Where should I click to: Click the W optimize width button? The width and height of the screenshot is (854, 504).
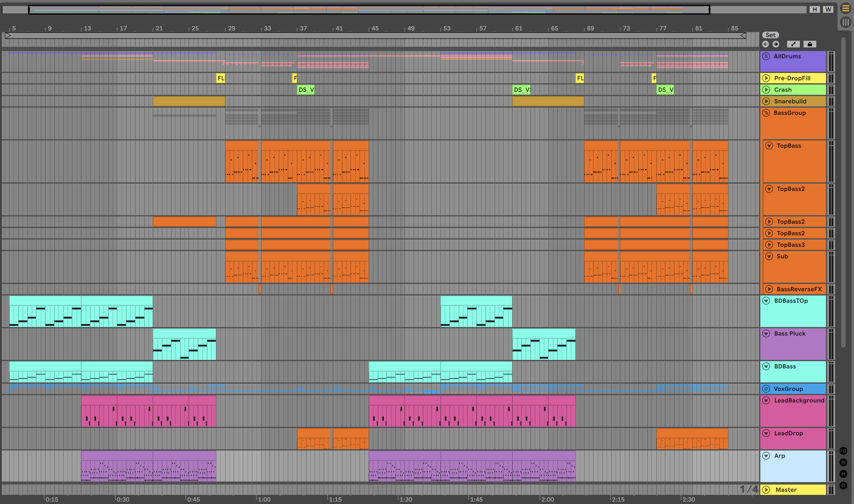click(828, 9)
